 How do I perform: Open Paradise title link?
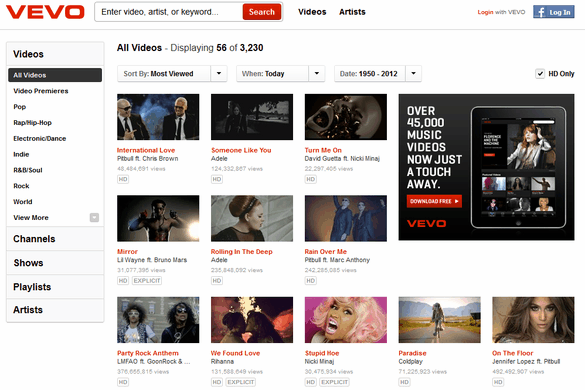(412, 353)
